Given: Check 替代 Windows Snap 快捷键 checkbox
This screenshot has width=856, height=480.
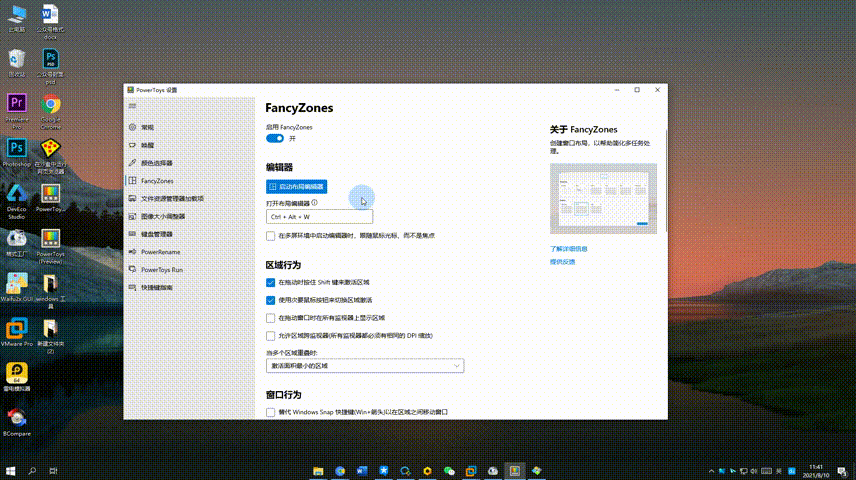Looking at the screenshot, I should click(270, 412).
